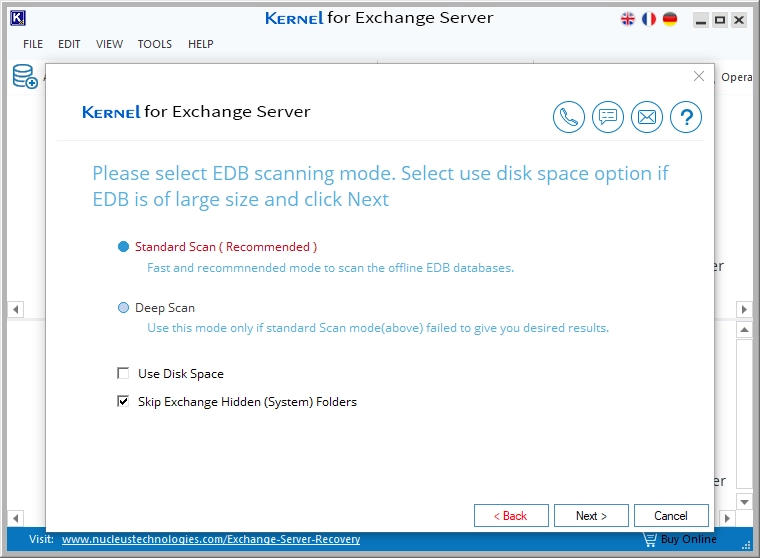Click the Next > button

point(591,515)
